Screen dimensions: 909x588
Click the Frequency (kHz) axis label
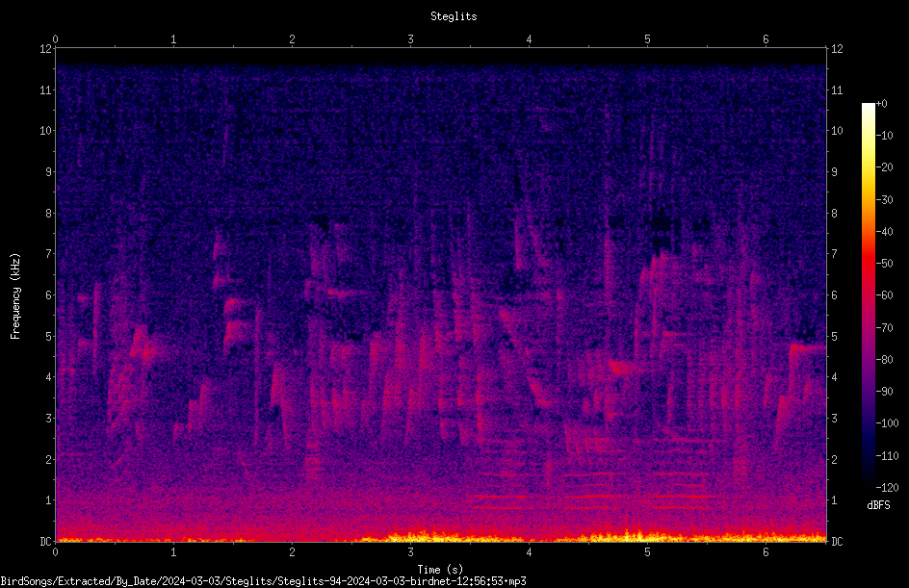pyautogui.click(x=15, y=296)
